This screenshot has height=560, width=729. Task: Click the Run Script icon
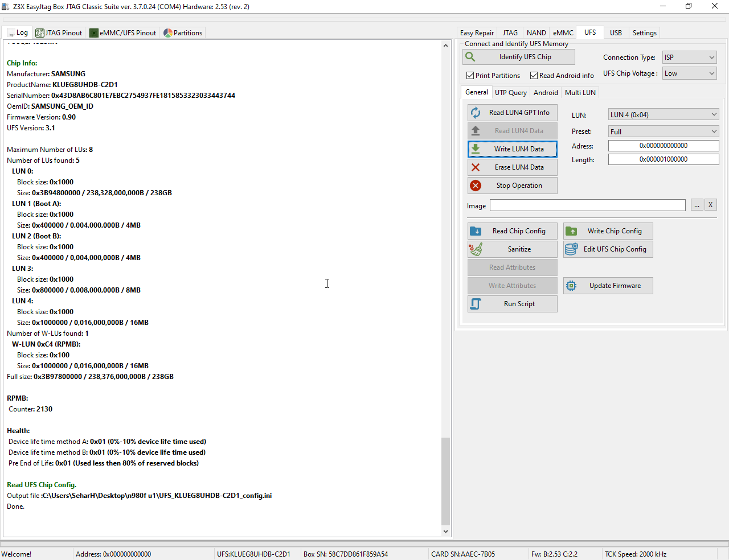click(x=476, y=304)
